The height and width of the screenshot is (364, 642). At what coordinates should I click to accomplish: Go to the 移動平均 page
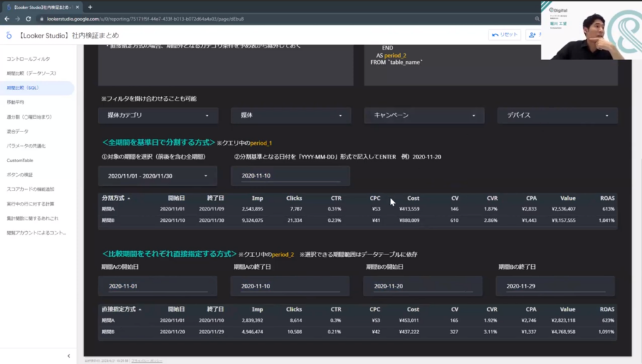tap(16, 101)
